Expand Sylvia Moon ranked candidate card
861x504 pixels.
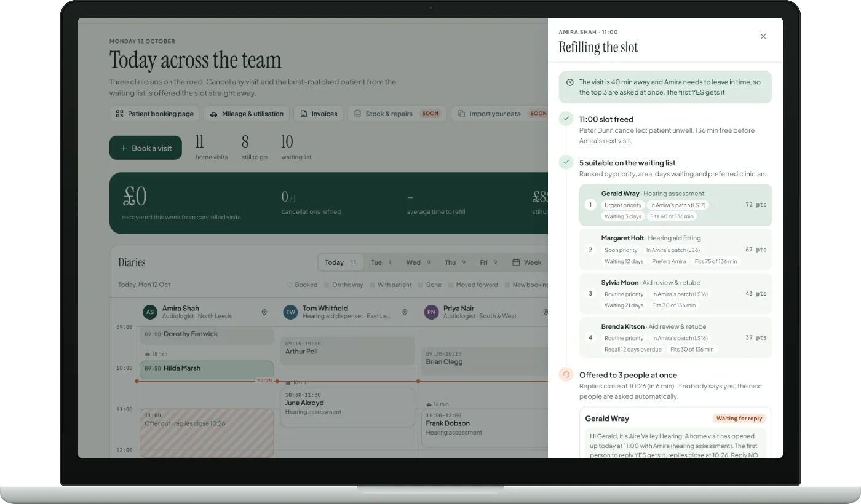[675, 294]
